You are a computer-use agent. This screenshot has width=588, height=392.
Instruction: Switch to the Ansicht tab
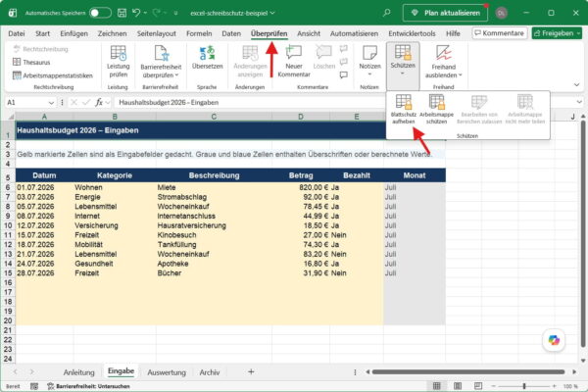pos(309,33)
